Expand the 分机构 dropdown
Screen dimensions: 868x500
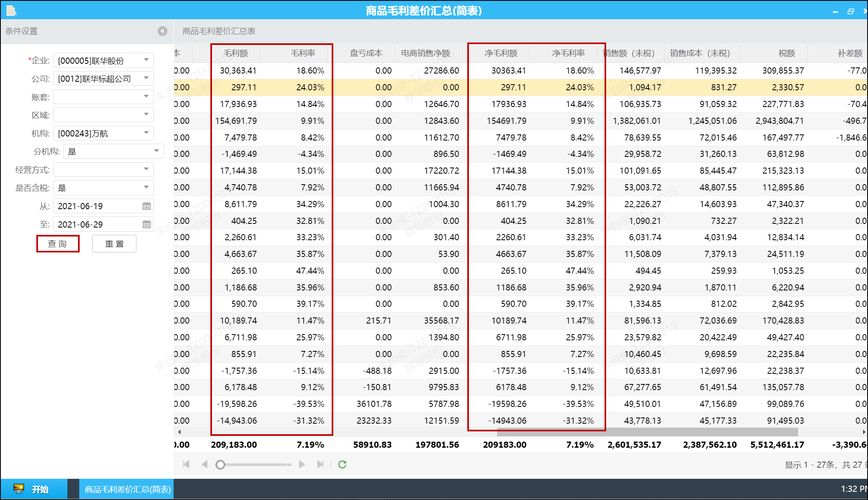(156, 152)
